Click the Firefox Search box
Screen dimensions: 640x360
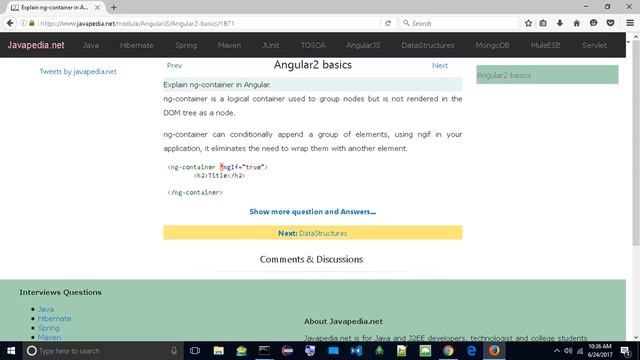[x=459, y=23]
